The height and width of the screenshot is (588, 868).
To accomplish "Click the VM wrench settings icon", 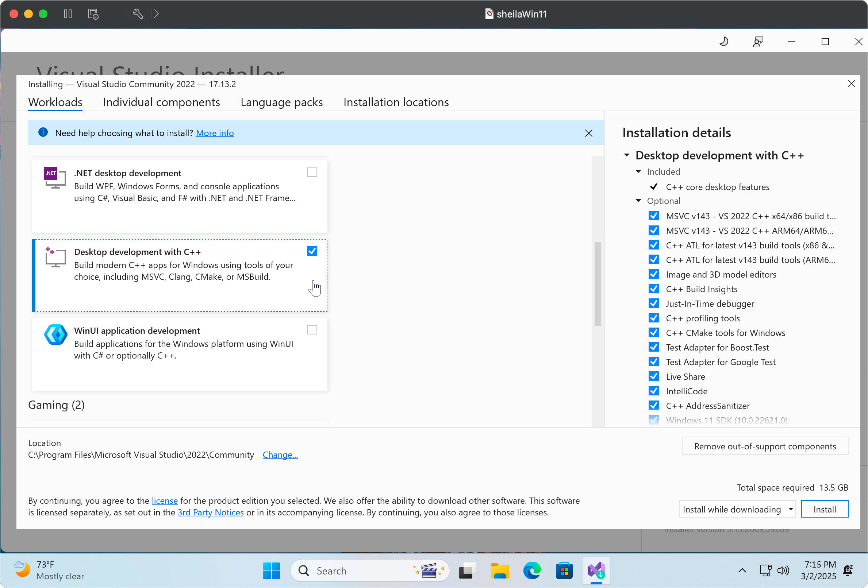I will (138, 14).
